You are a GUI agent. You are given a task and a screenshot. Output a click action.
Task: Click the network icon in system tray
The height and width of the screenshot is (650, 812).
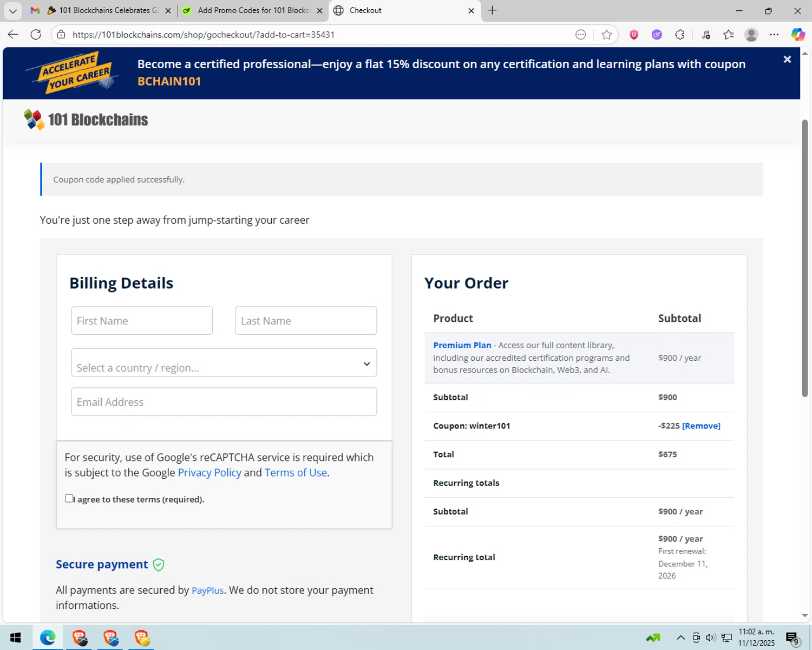point(726,638)
